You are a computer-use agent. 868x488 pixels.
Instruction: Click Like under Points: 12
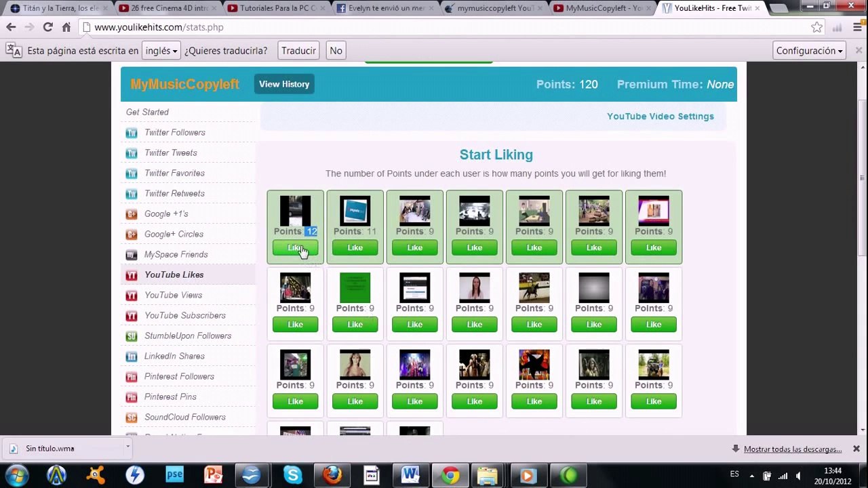click(x=295, y=248)
